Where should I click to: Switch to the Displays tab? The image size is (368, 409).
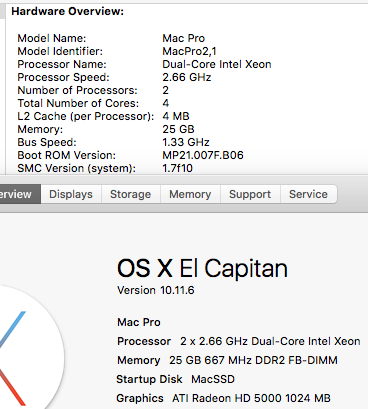[71, 194]
